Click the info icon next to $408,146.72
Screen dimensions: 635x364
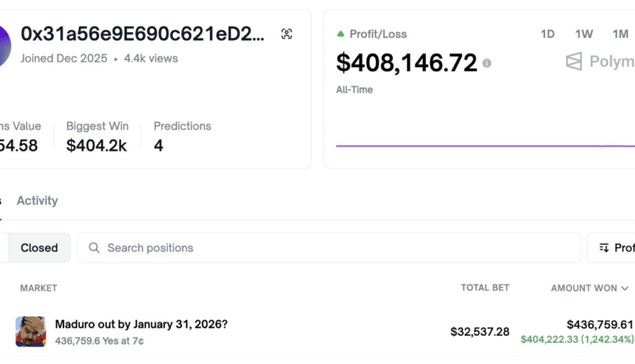487,63
